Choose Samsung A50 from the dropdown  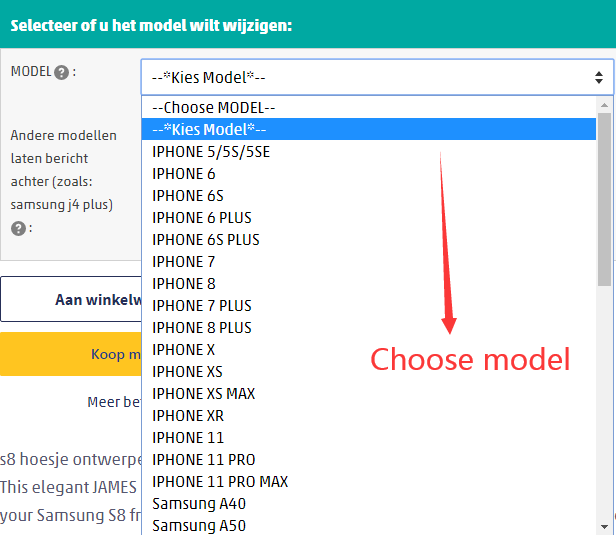tap(368, 526)
